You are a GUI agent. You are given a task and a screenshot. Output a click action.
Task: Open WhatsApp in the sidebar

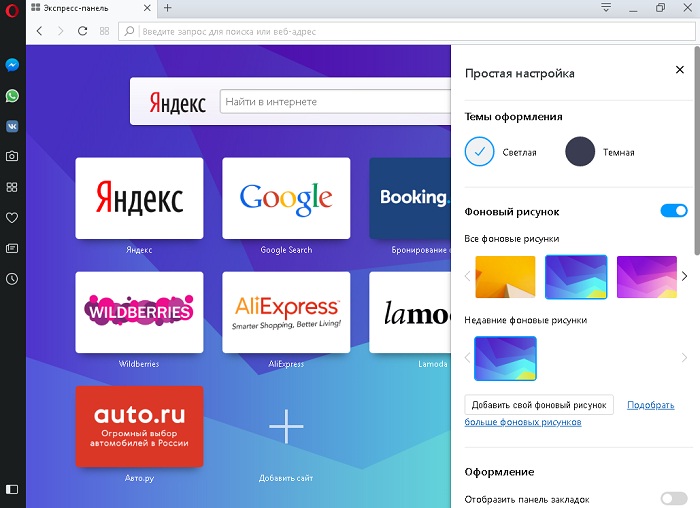click(12, 96)
